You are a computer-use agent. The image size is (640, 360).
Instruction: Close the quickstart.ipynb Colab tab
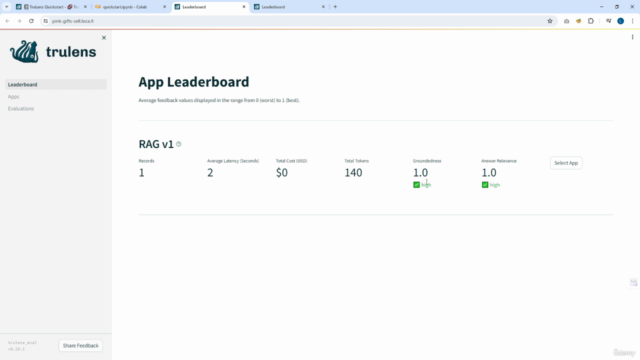[x=164, y=7]
